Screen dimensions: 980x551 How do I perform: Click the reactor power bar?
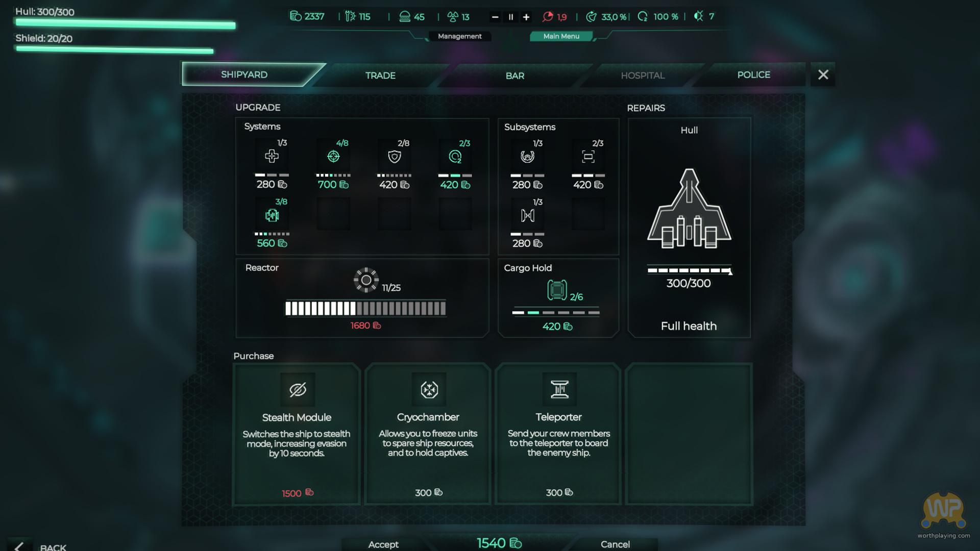(x=365, y=308)
